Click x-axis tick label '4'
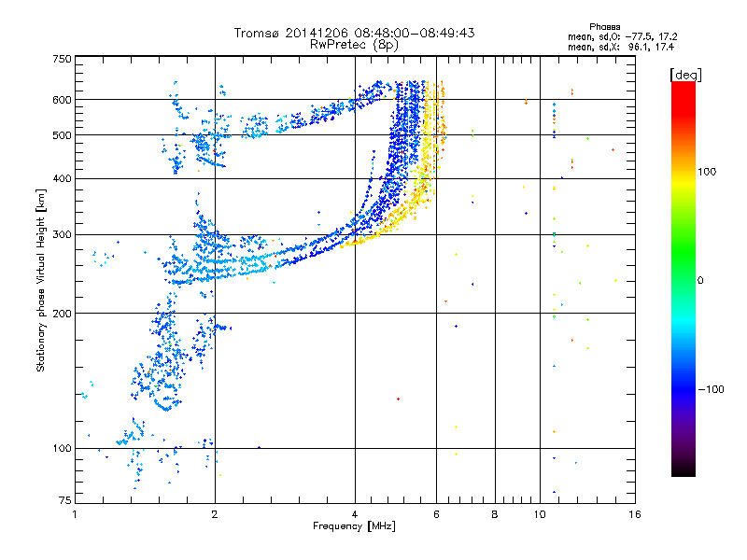 click(355, 514)
